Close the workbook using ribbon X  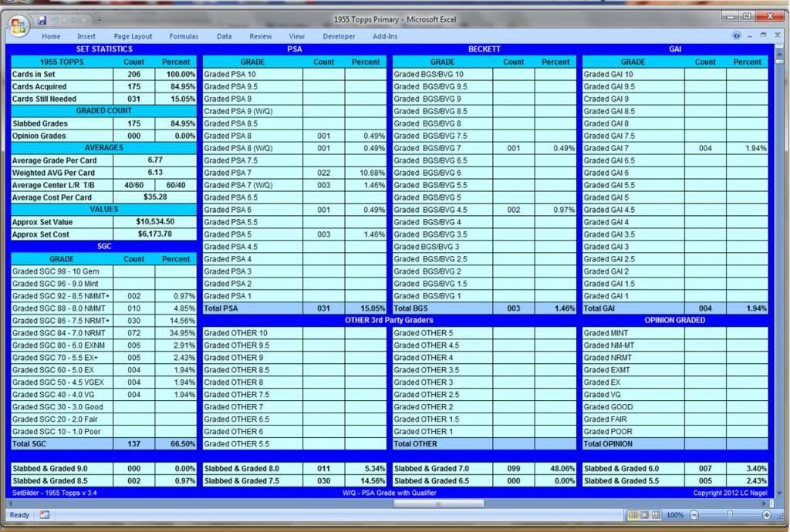(x=777, y=35)
